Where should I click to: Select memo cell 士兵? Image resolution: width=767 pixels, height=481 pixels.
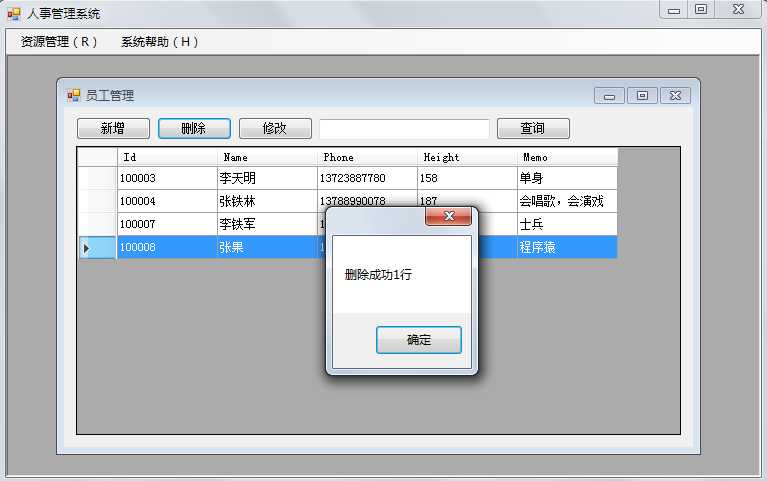(x=567, y=224)
